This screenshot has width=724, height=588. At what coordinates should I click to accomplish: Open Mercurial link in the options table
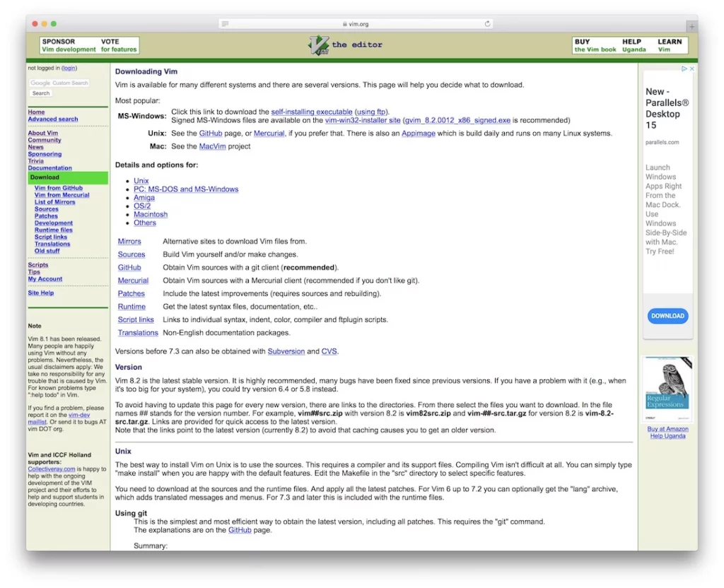pyautogui.click(x=133, y=281)
